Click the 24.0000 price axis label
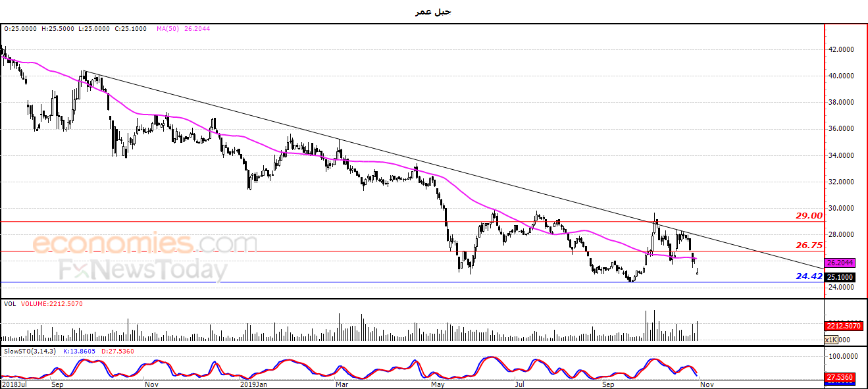The image size is (868, 389). 842,287
